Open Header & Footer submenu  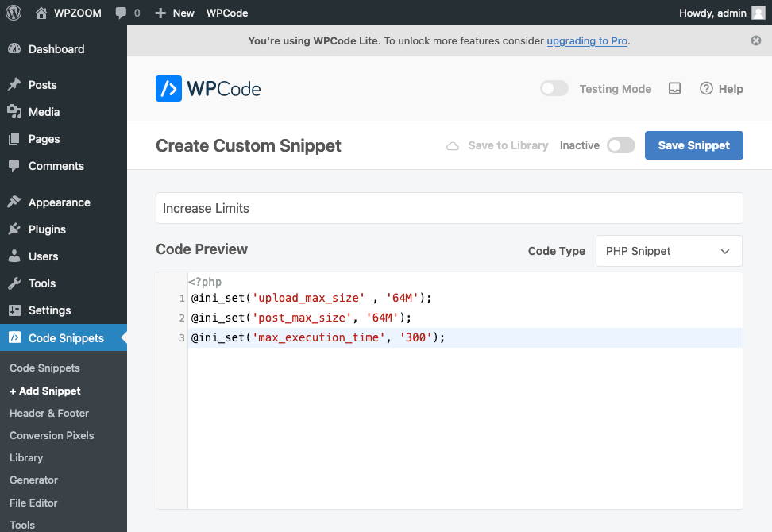(x=49, y=414)
